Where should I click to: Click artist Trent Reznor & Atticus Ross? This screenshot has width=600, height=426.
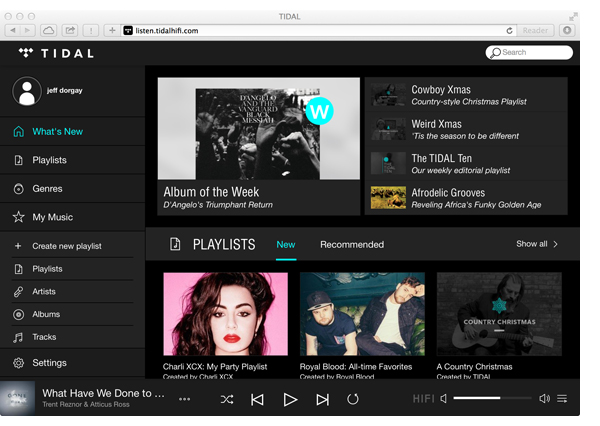tap(86, 405)
